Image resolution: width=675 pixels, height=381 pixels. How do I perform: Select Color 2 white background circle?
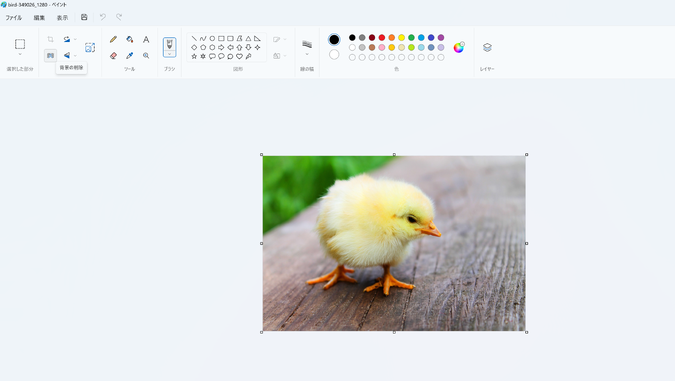[x=334, y=55]
